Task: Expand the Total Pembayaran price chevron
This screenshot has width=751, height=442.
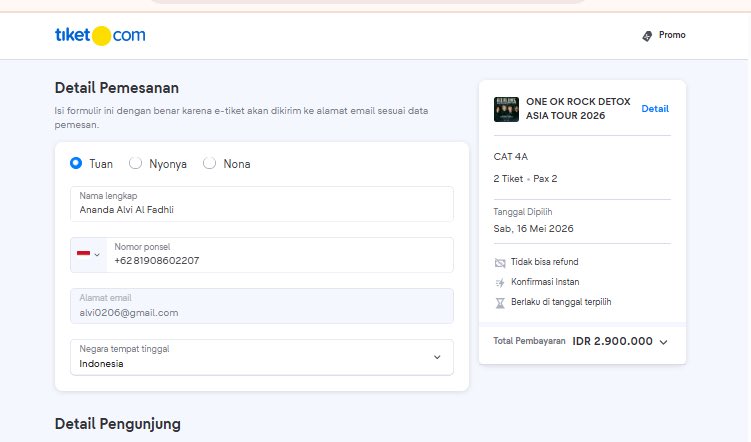Action: tap(663, 342)
